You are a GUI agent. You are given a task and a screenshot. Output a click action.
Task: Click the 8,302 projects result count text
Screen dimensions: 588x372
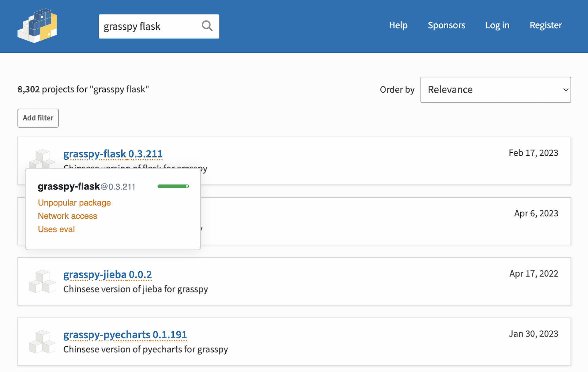point(83,89)
